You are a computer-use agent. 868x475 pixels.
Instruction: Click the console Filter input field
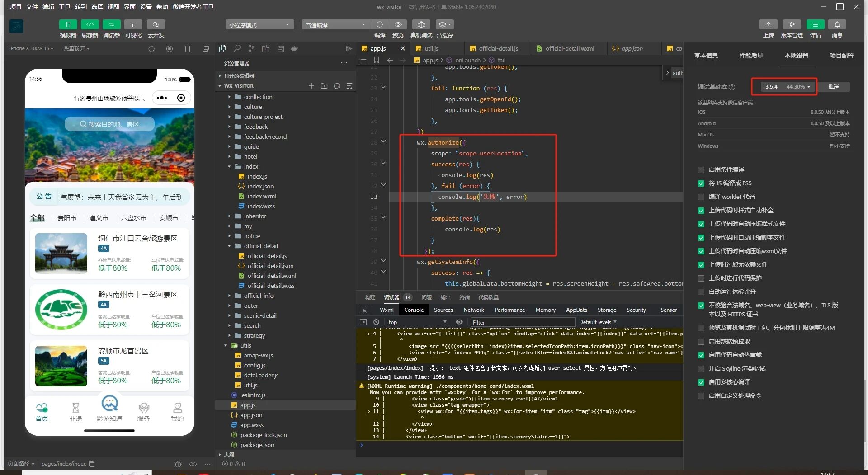click(522, 322)
